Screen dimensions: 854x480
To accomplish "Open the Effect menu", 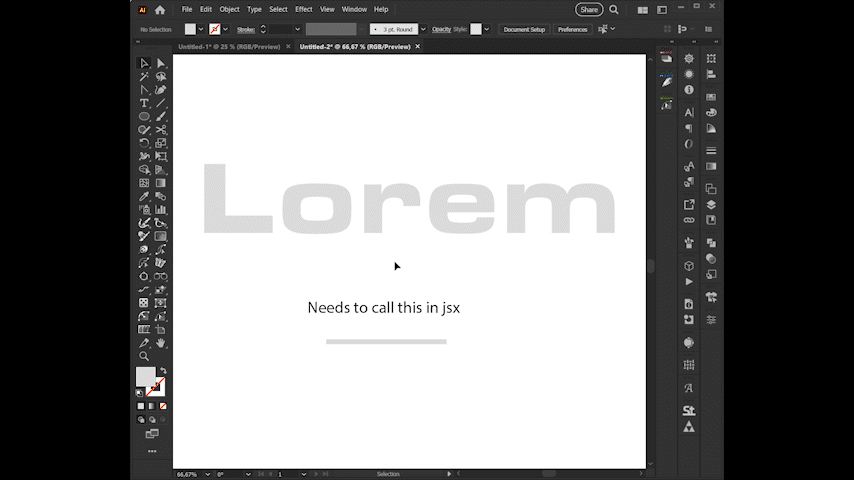I will point(303,9).
